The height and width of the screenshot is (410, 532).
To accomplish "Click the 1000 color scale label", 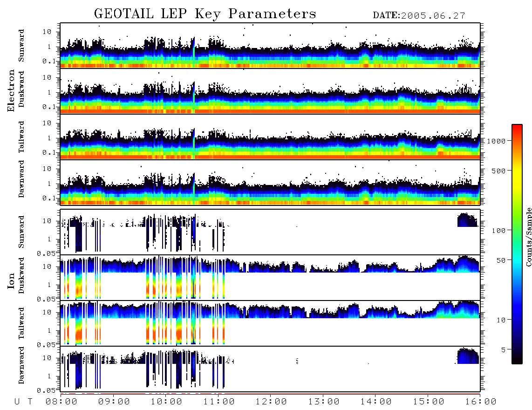I will click(x=497, y=141).
